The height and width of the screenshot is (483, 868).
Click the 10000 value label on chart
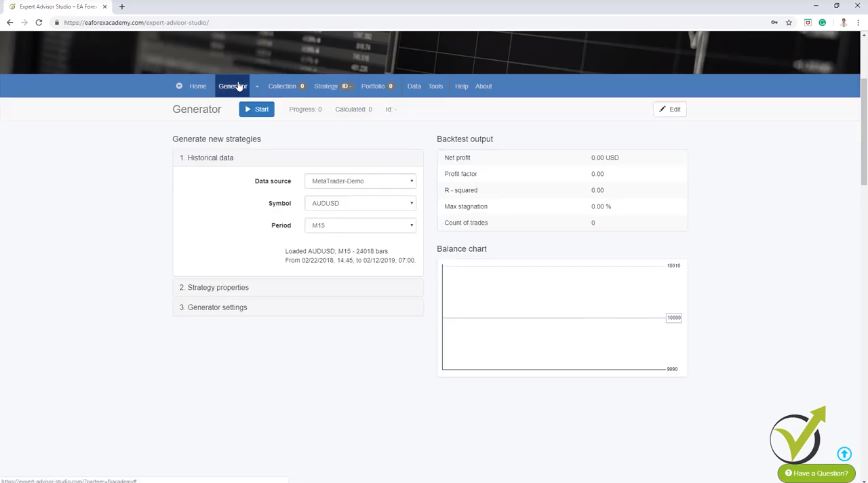(674, 318)
